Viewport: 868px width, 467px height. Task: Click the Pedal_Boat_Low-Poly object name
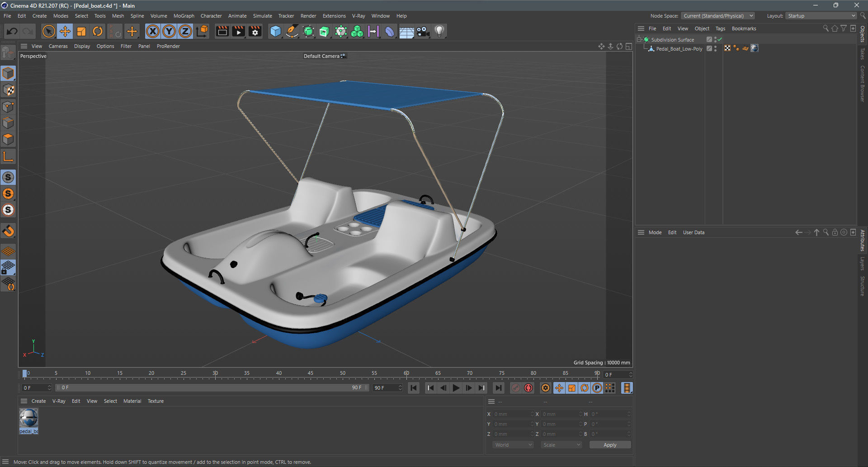(x=679, y=49)
